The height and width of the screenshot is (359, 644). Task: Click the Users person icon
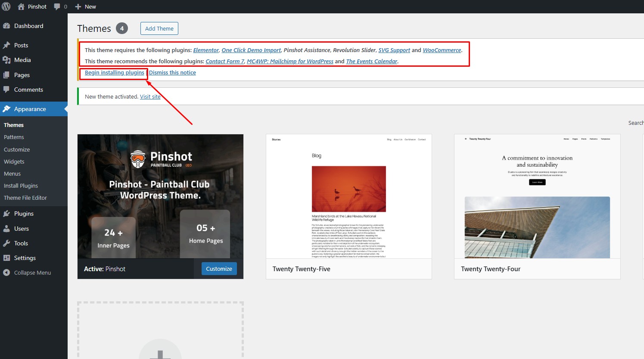(6, 229)
